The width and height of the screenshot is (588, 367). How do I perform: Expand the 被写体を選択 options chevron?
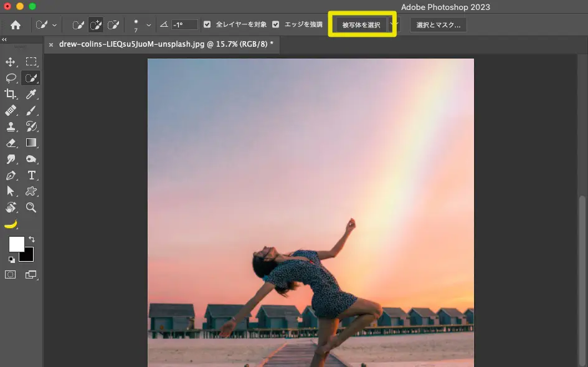tap(394, 23)
